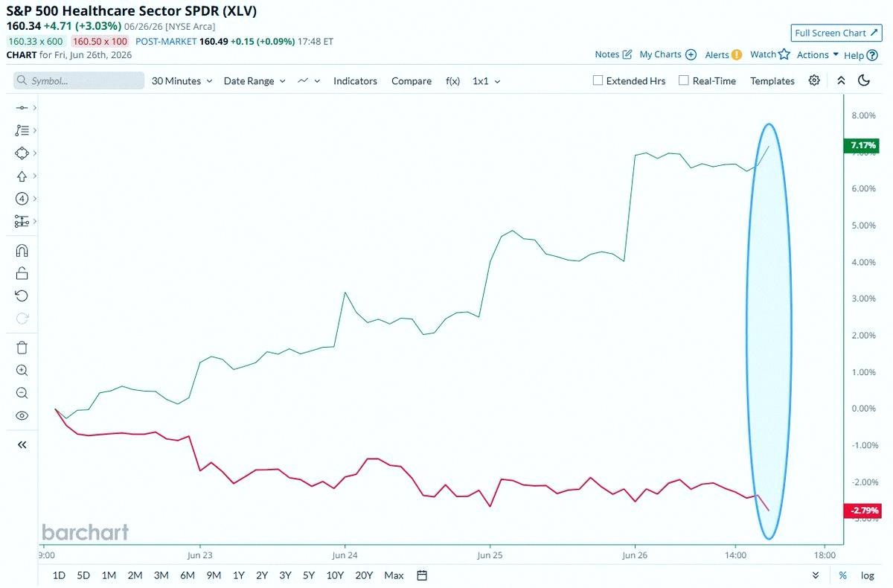Screen dimensions: 893x588
Task: Click the Notes link
Action: (607, 54)
